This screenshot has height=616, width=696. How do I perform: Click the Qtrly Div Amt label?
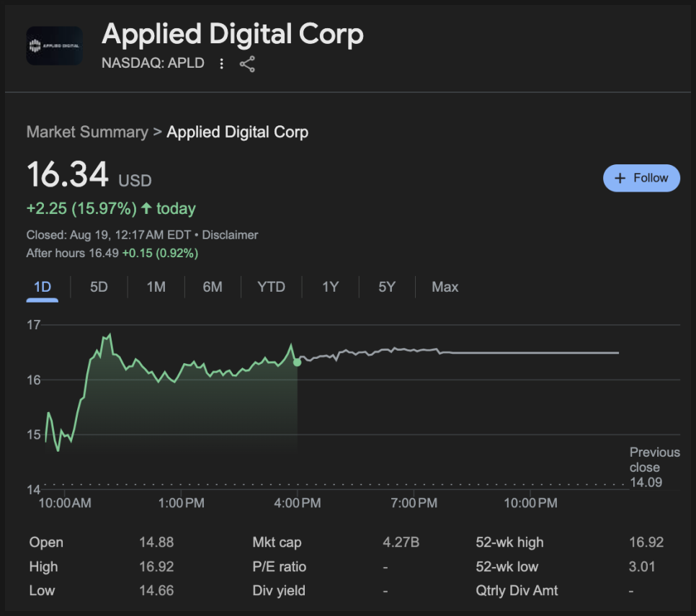(x=517, y=591)
